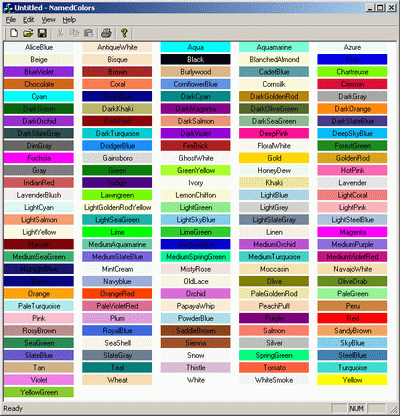The width and height of the screenshot is (400, 416).
Task: Pick the SpringGreen color swatch
Action: 274,356
